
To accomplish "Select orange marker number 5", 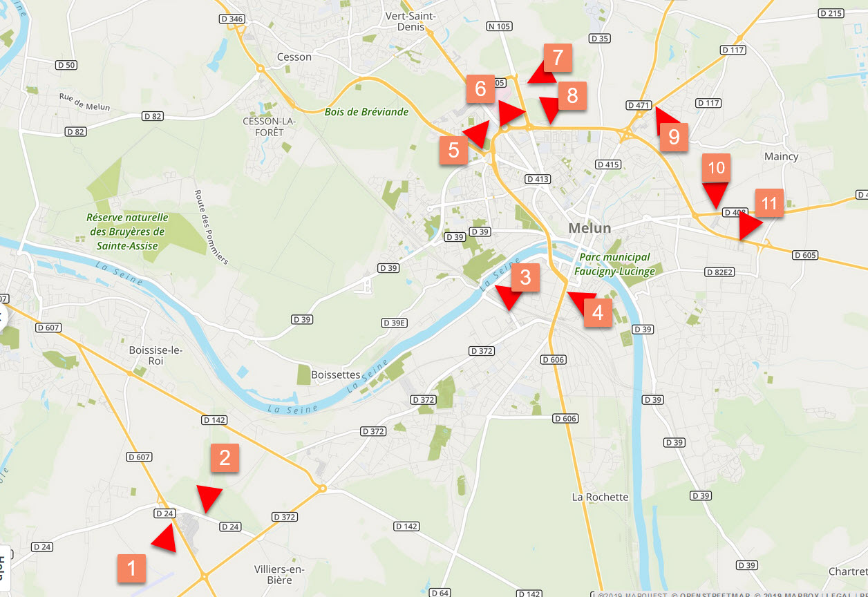I will 453,150.
